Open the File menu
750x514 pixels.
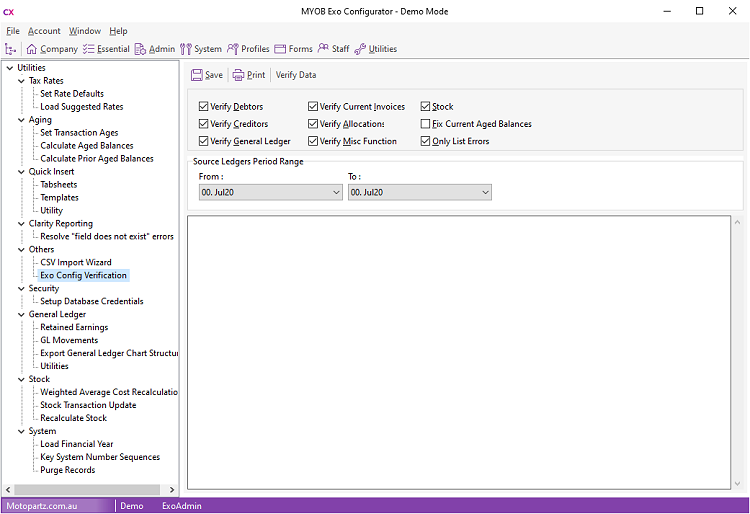pyautogui.click(x=13, y=31)
